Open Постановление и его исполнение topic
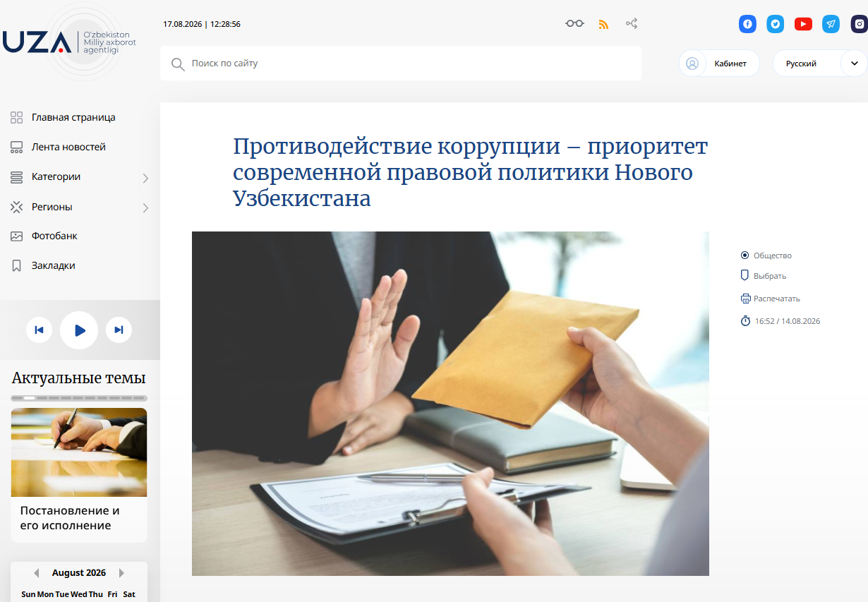Image resolution: width=868 pixels, height=602 pixels. (70, 518)
